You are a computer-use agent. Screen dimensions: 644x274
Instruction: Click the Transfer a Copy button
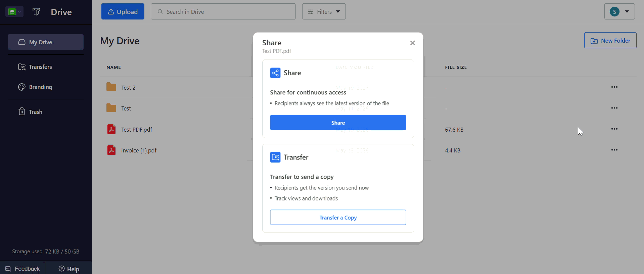(x=338, y=218)
